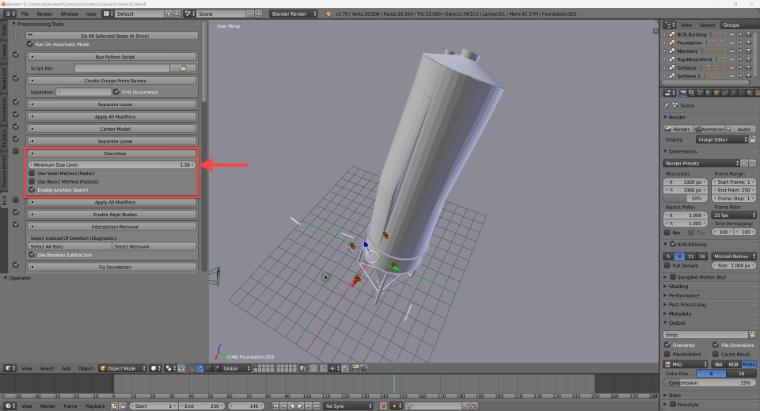This screenshot has width=760, height=411.
Task: Open the PNG file format dropdown
Action: point(686,364)
